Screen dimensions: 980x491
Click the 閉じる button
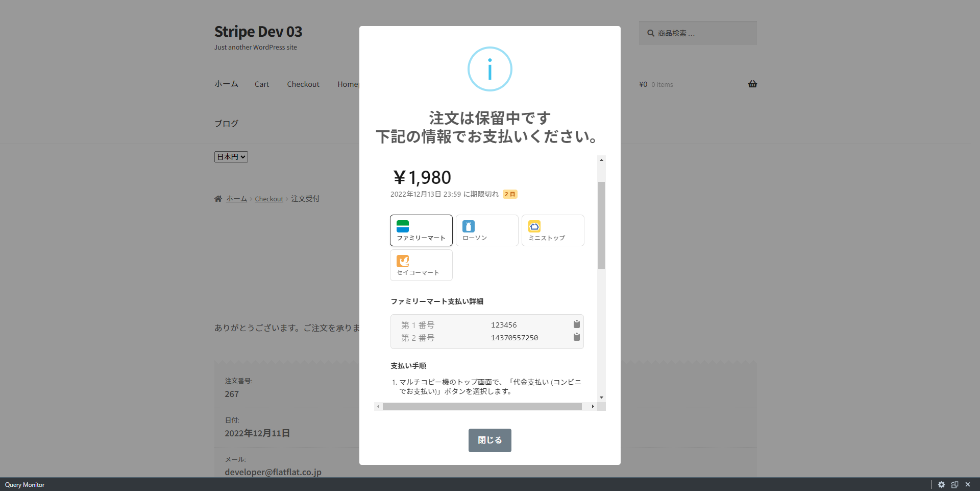[x=489, y=440]
